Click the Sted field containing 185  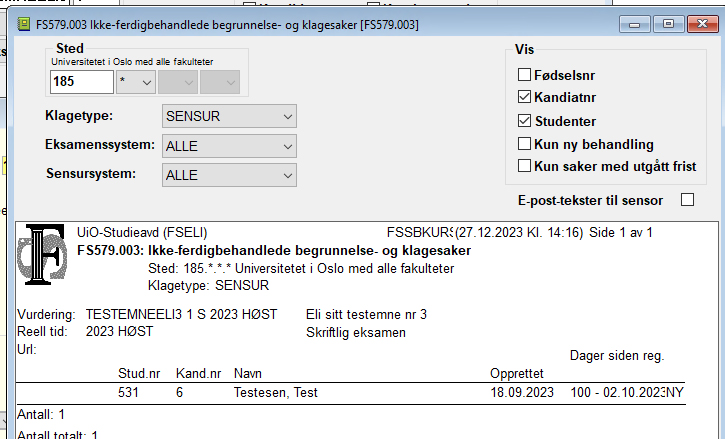(82, 82)
